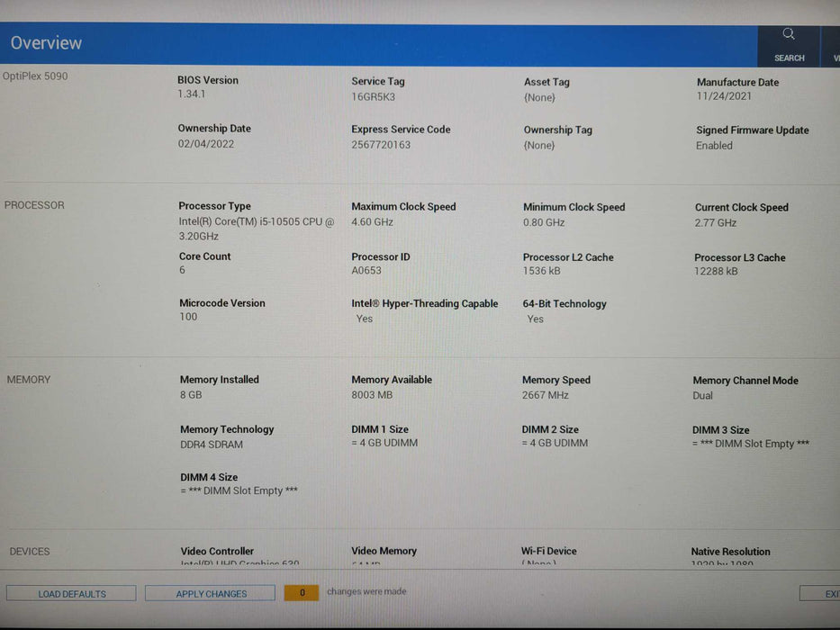Select Express Service Code 2567720163
Viewport: 840px width, 630px height.
click(x=381, y=145)
